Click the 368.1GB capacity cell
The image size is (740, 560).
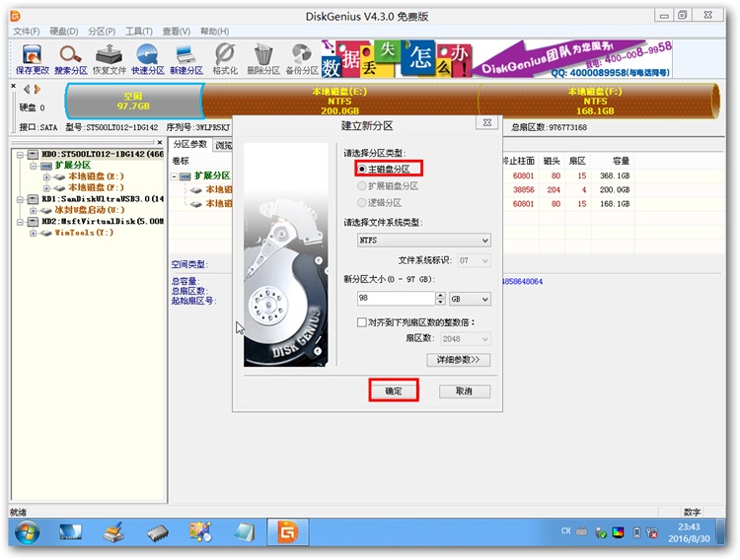pyautogui.click(x=615, y=175)
